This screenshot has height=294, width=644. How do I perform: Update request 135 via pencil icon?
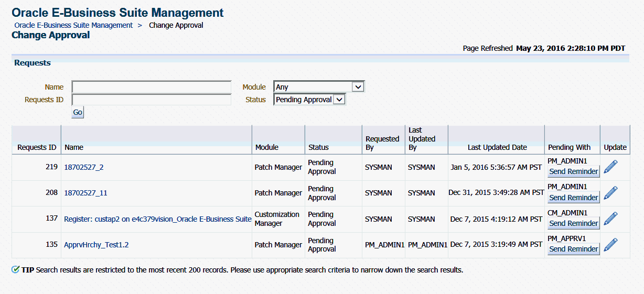pos(611,244)
